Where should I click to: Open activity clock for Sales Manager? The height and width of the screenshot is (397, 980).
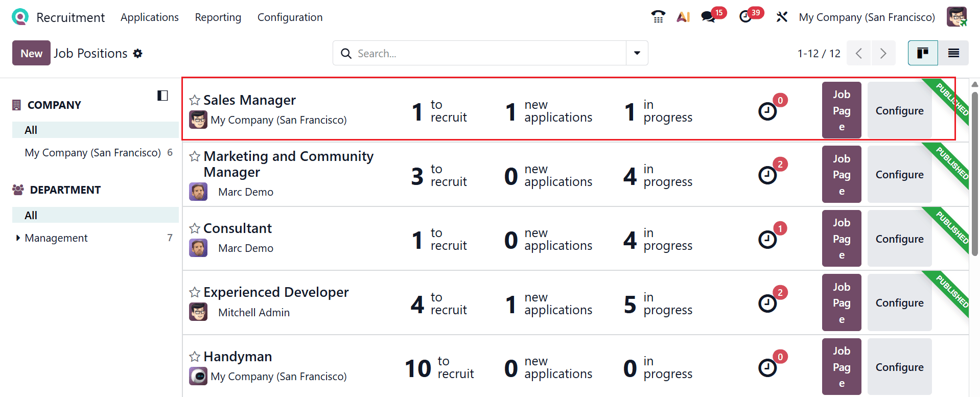coord(767,111)
